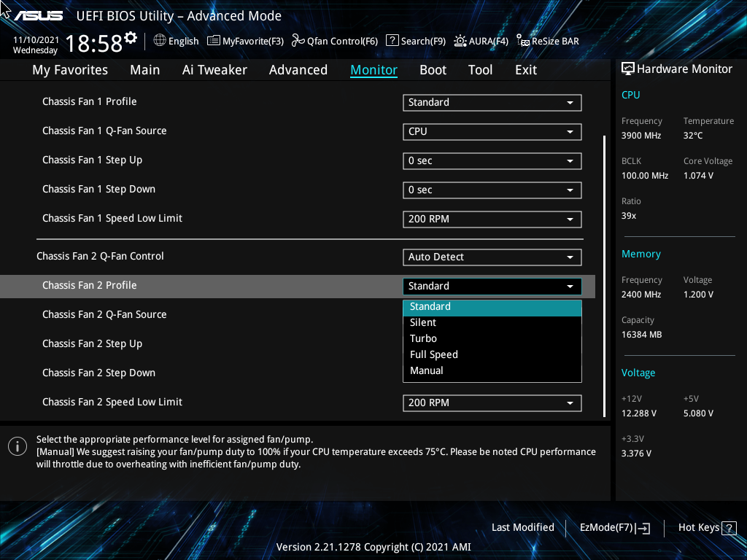Open AURA(F4) lighting icon
The height and width of the screenshot is (560, 747).
click(x=460, y=41)
